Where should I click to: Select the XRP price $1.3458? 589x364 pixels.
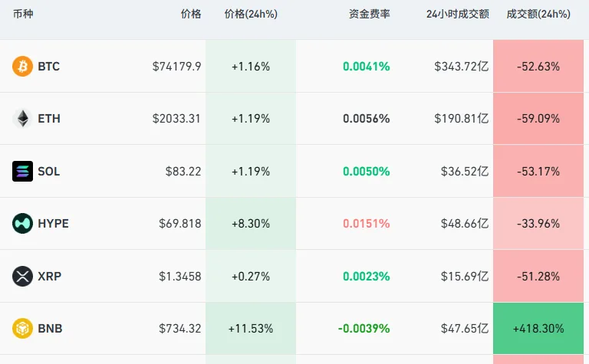tap(180, 276)
